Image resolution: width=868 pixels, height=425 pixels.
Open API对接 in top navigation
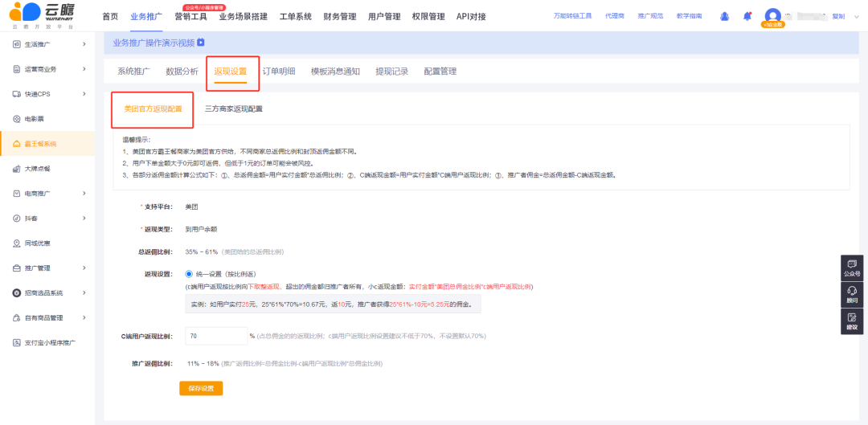point(471,17)
